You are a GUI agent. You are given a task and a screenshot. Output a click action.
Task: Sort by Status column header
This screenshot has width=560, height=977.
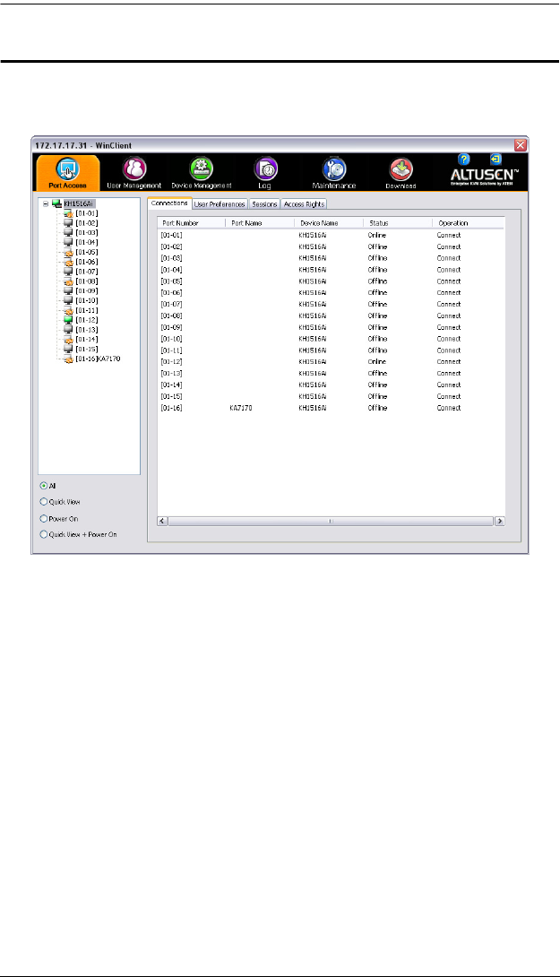coord(398,223)
